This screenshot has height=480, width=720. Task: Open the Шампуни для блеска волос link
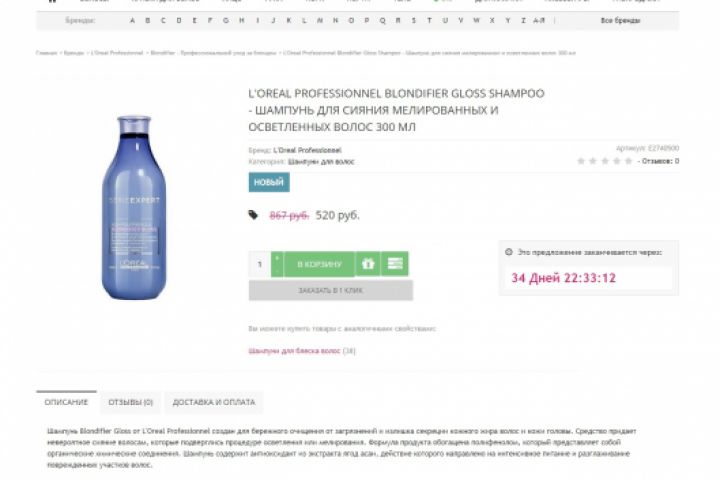[x=294, y=351]
